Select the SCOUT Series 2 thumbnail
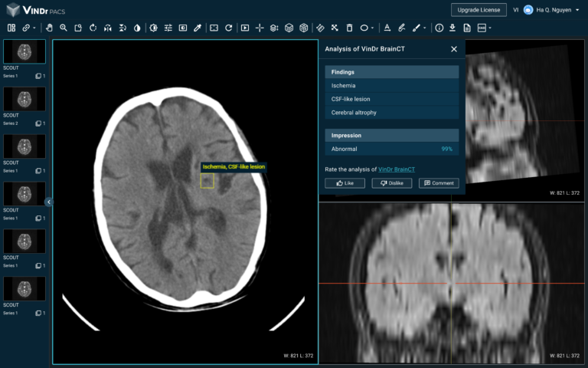The width and height of the screenshot is (588, 368). (x=24, y=99)
